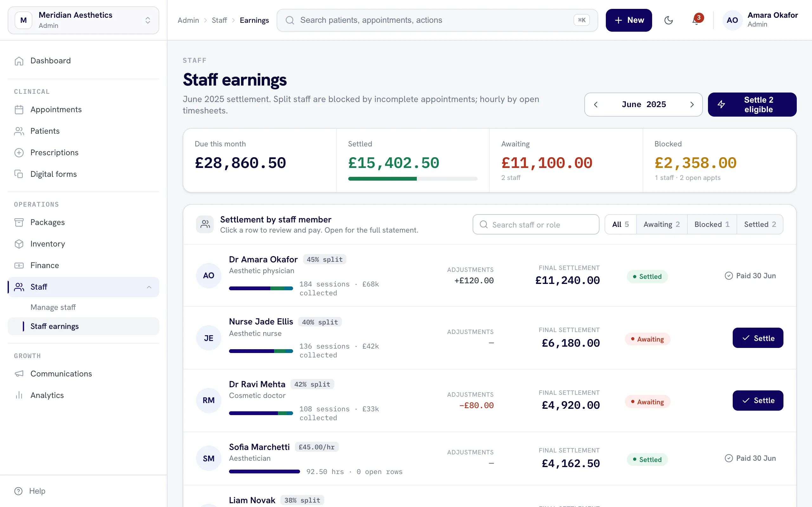Advance to next month after June 2025
Screen dimensions: 812x507
point(691,105)
